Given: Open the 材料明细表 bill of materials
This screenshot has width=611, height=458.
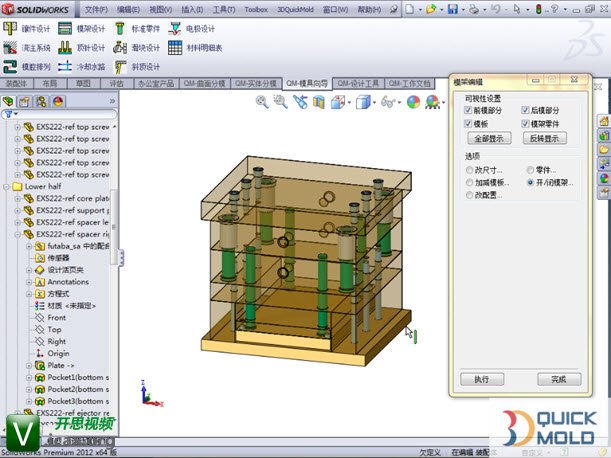Looking at the screenshot, I should tap(195, 48).
